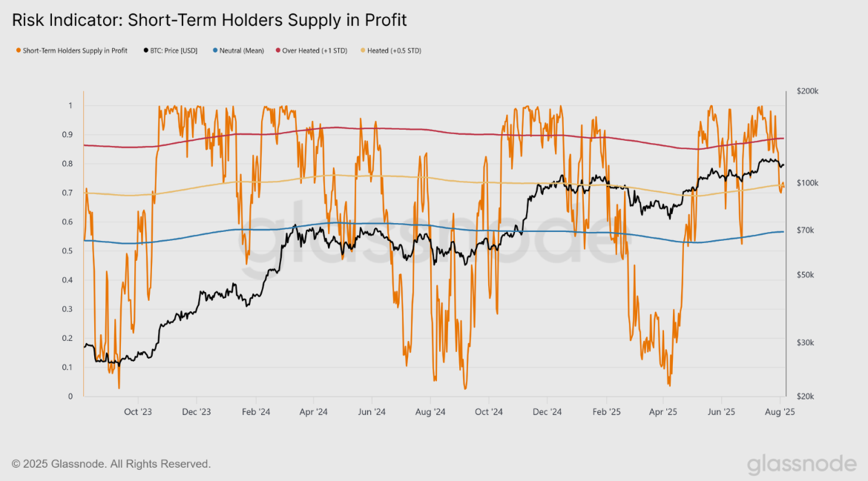
Task: Toggle Over Heated (+1 STD) legend label
Action: point(316,51)
